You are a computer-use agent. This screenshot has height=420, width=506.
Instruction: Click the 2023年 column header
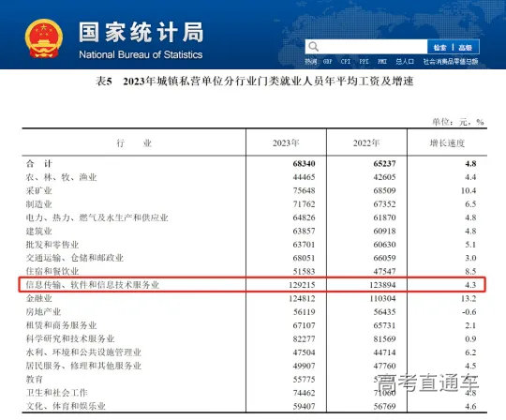pos(286,142)
